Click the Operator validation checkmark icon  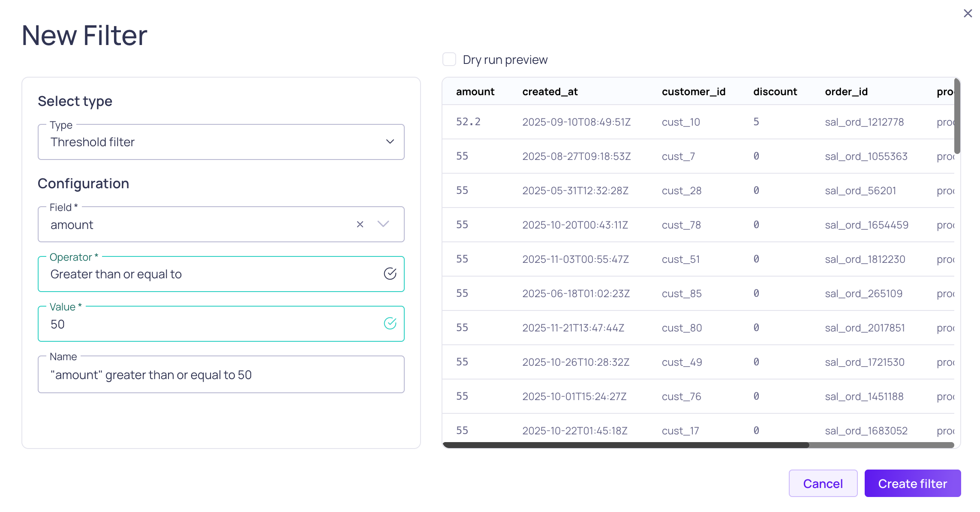click(390, 274)
